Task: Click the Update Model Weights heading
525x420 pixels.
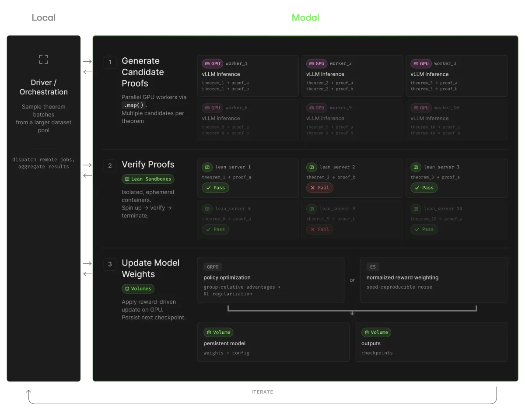Action: (150, 269)
